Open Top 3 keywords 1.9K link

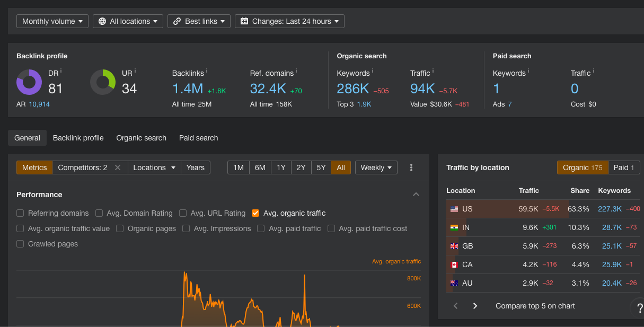click(x=364, y=104)
